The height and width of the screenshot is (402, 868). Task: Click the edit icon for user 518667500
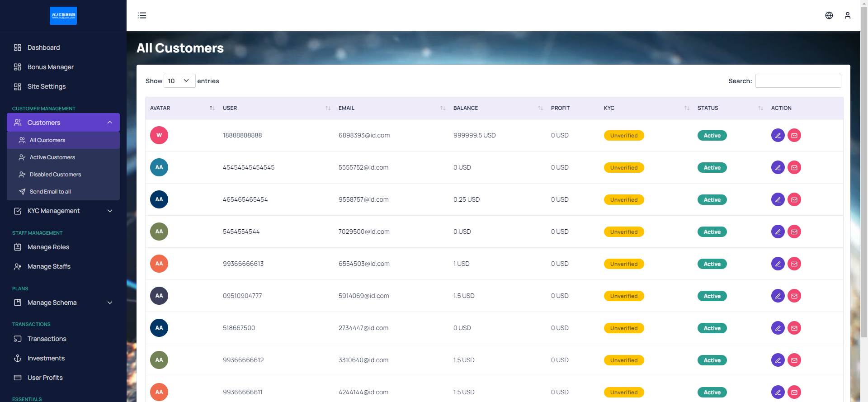[778, 328]
